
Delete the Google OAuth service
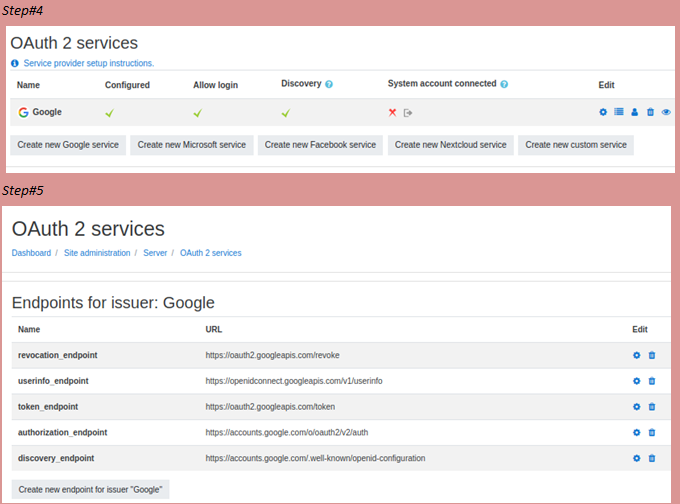point(650,112)
